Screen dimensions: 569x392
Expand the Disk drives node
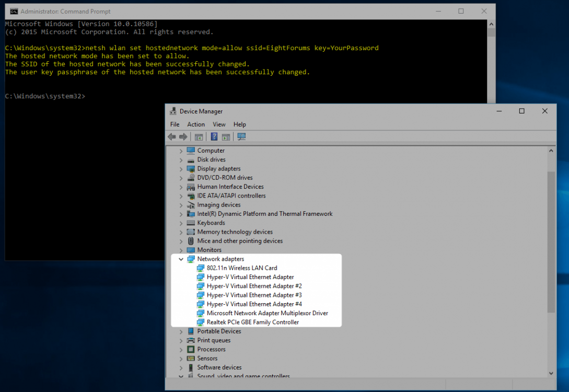point(181,160)
